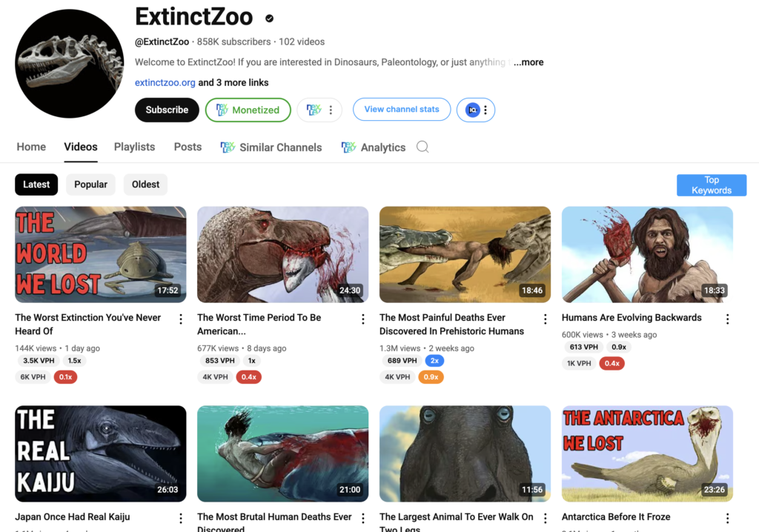Viewport: 759px width, 532px height.
Task: Click the ExtinctZoo channel avatar
Action: (x=69, y=64)
